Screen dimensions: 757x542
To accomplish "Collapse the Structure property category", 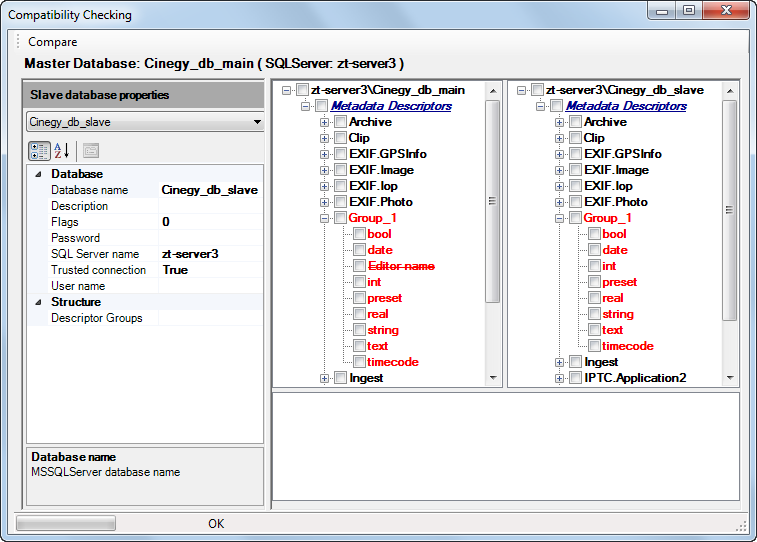I will click(38, 302).
